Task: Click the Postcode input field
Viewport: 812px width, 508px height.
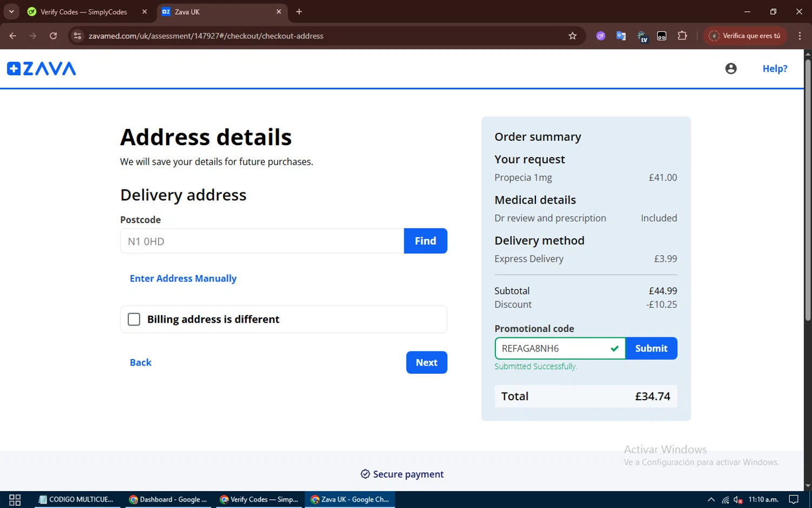Action: (x=262, y=241)
